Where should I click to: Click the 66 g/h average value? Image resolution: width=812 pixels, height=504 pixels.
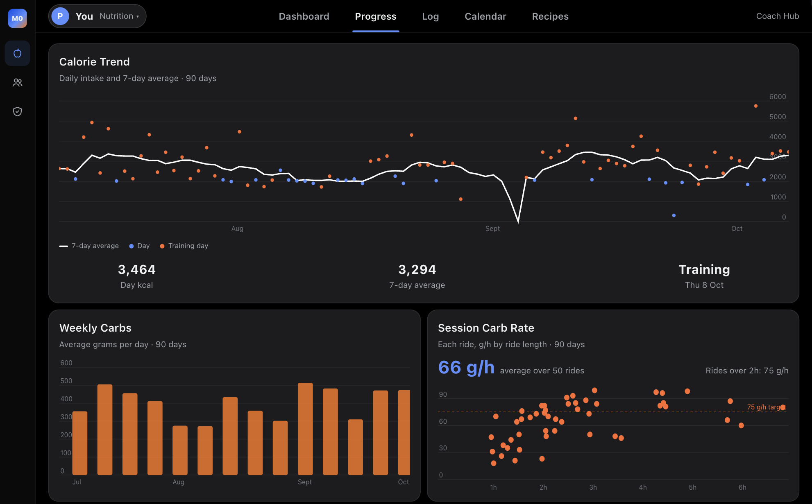[x=466, y=367]
